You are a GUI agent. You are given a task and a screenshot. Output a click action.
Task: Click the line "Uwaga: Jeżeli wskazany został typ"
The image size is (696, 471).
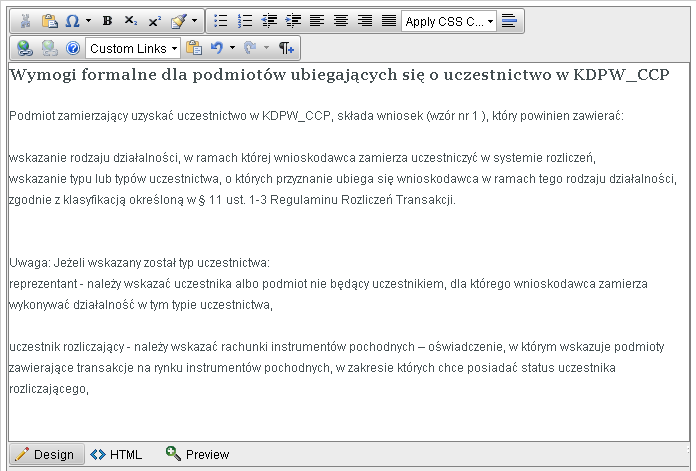click(139, 263)
